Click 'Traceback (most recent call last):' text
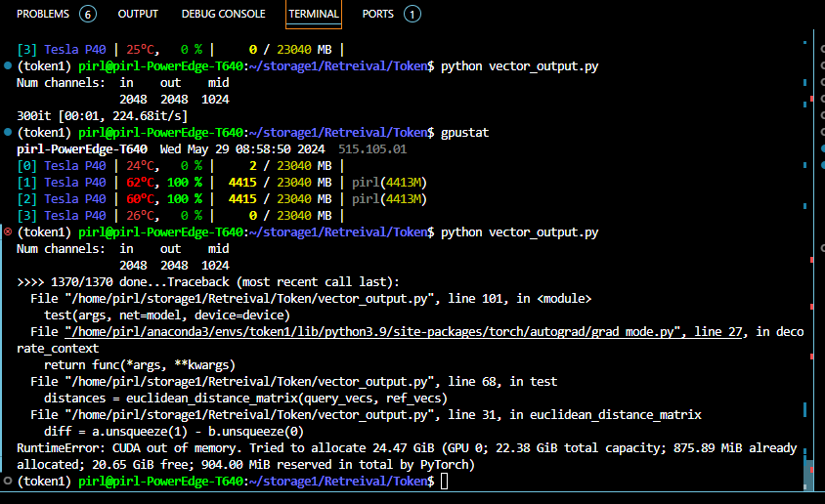Image resolution: width=825 pixels, height=504 pixels. [283, 281]
